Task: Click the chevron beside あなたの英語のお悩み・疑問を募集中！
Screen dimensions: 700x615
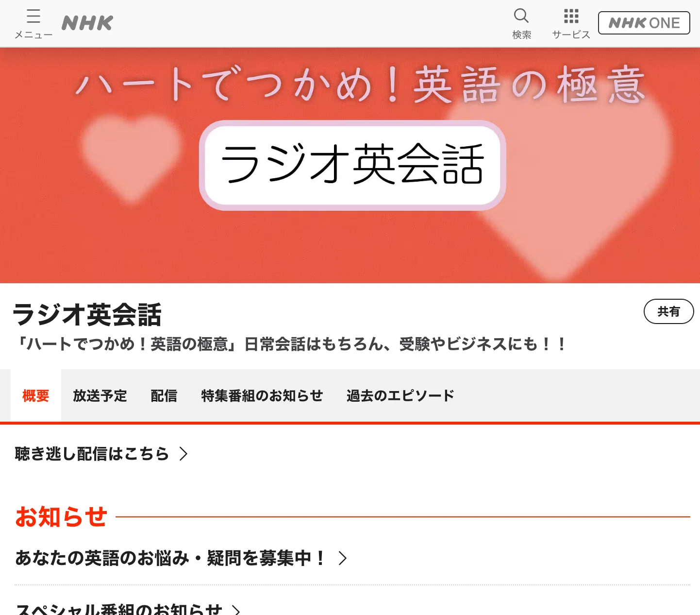Action: (x=343, y=558)
